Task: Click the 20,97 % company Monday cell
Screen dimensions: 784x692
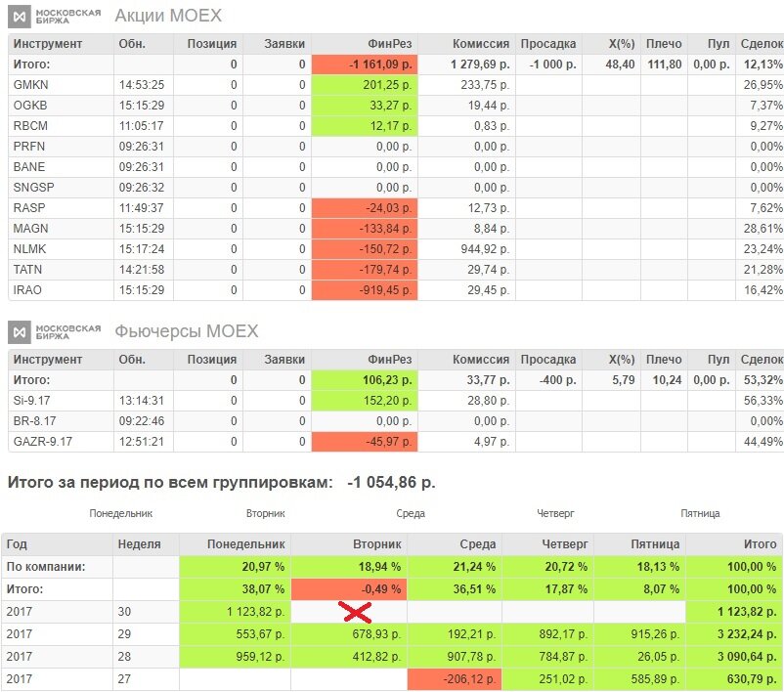Action: tap(235, 567)
